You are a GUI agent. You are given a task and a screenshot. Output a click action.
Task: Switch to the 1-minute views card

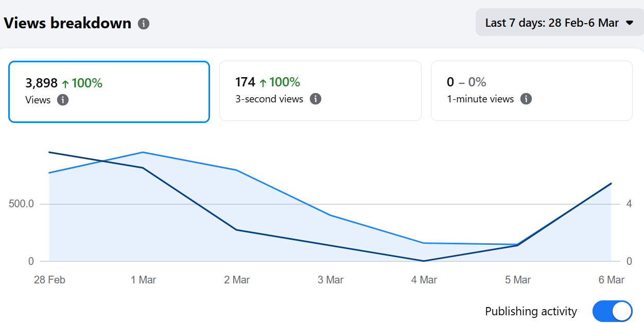click(531, 91)
